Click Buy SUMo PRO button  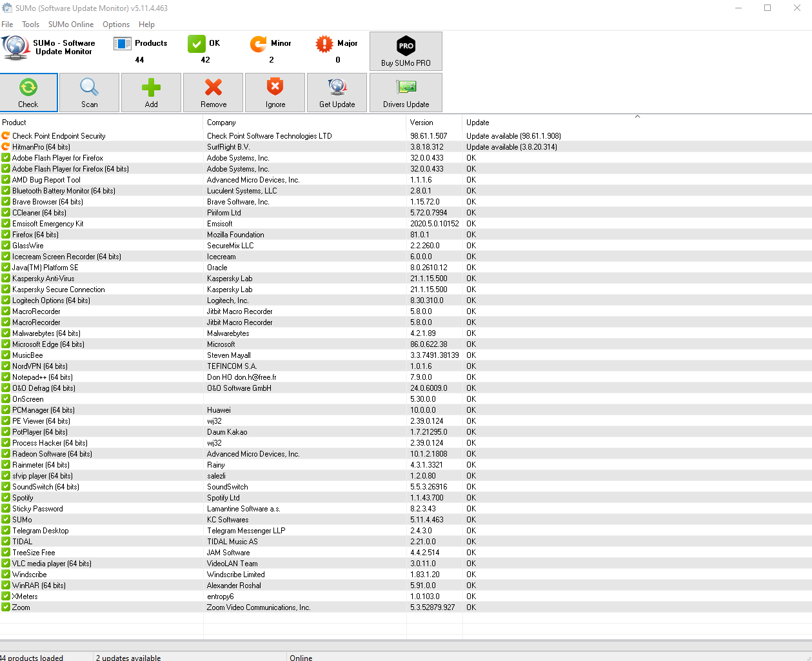coord(406,51)
